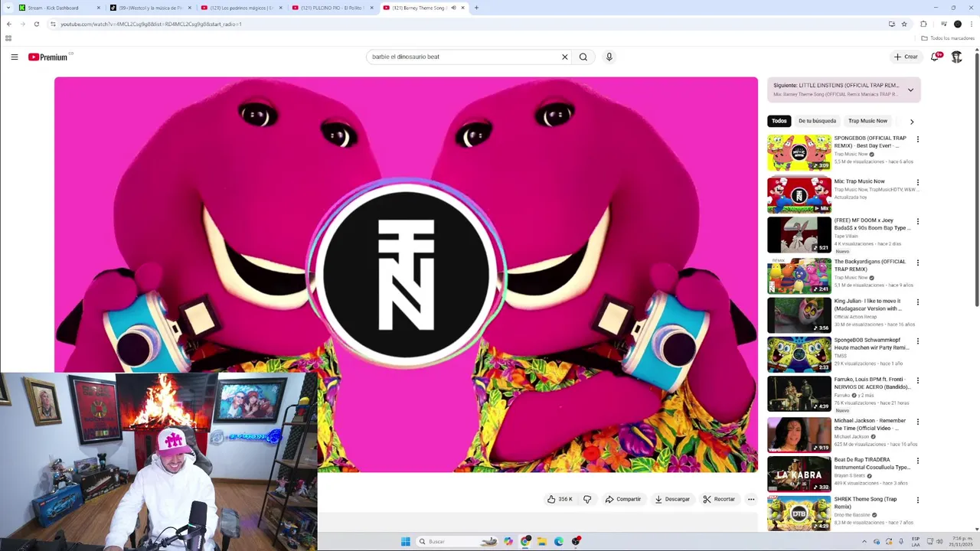Select the Trap Music Now chip
980x551 pixels.
(x=867, y=121)
